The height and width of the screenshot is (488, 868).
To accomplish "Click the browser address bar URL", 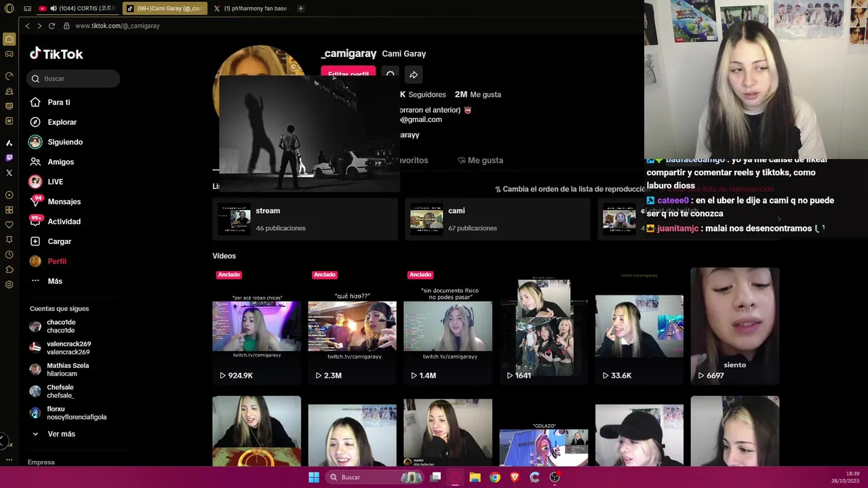I will tap(117, 26).
